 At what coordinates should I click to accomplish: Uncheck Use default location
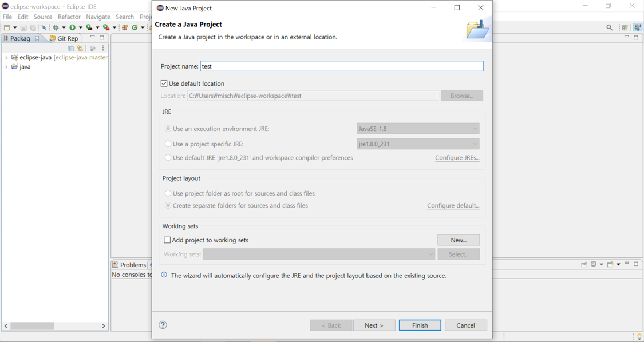click(164, 83)
